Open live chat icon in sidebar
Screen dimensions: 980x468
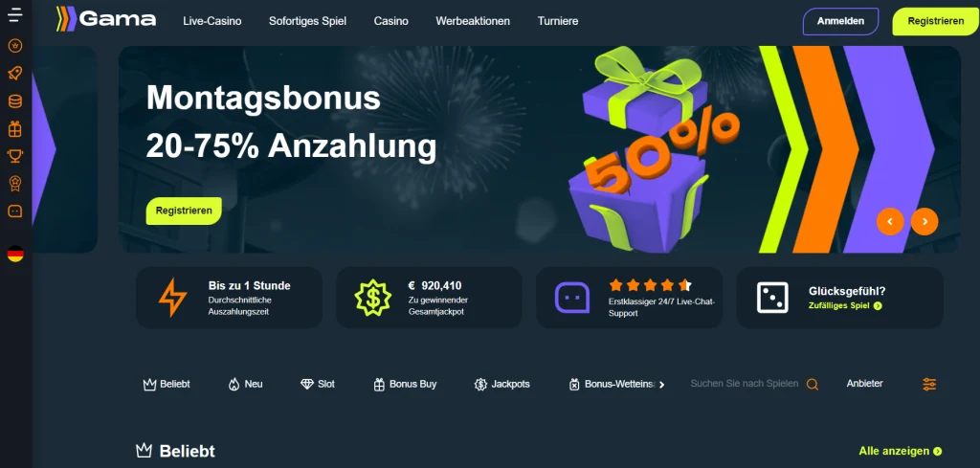15,212
